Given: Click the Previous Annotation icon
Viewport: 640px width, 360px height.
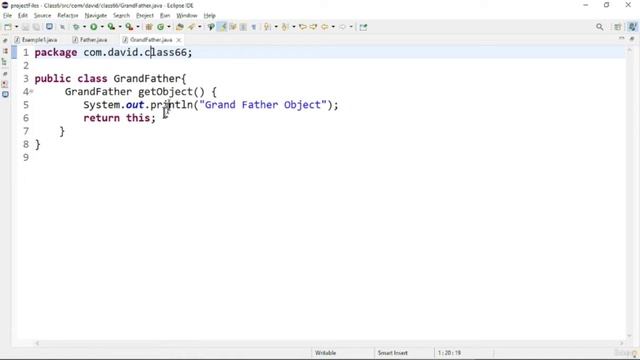Looking at the screenshot, I should 285,27.
